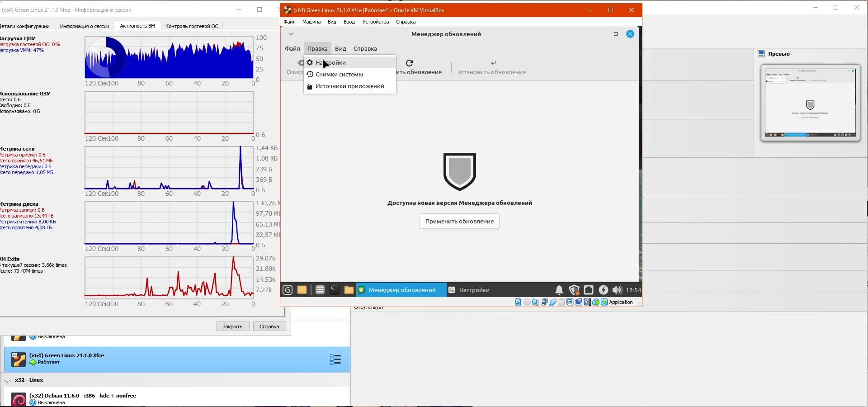The image size is (868, 407).
Task: Click the refresh updates toolbar icon
Action: click(410, 63)
